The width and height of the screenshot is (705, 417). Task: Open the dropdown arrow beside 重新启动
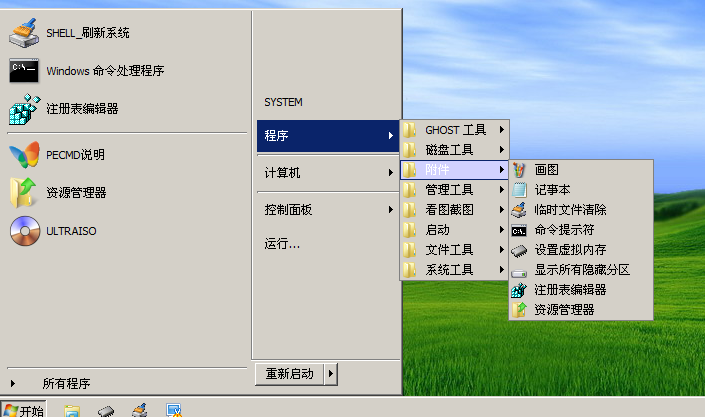coord(331,373)
